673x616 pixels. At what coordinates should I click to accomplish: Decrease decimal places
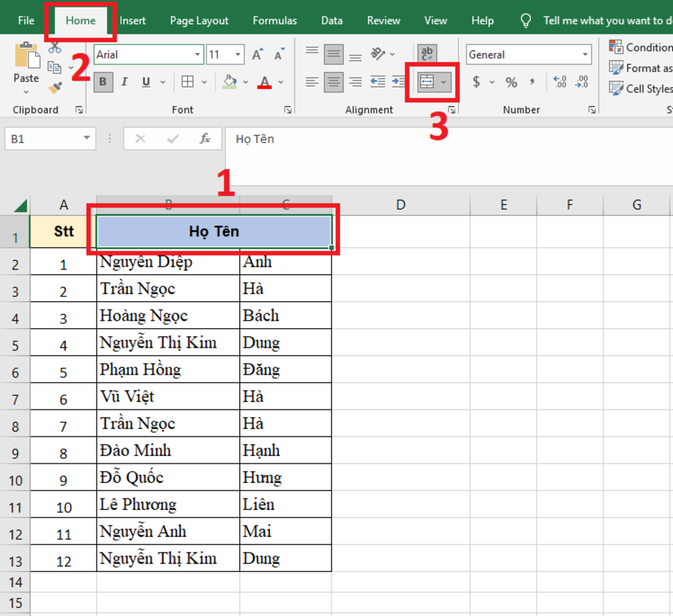tap(582, 81)
